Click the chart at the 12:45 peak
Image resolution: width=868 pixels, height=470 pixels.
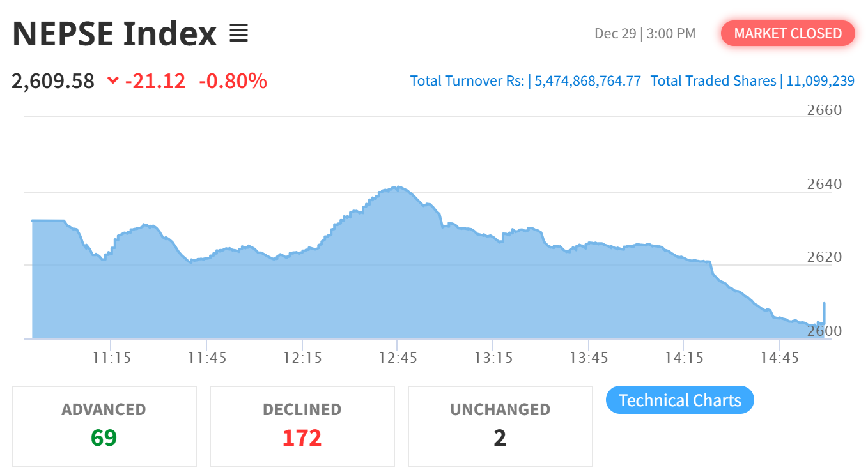[x=398, y=188]
